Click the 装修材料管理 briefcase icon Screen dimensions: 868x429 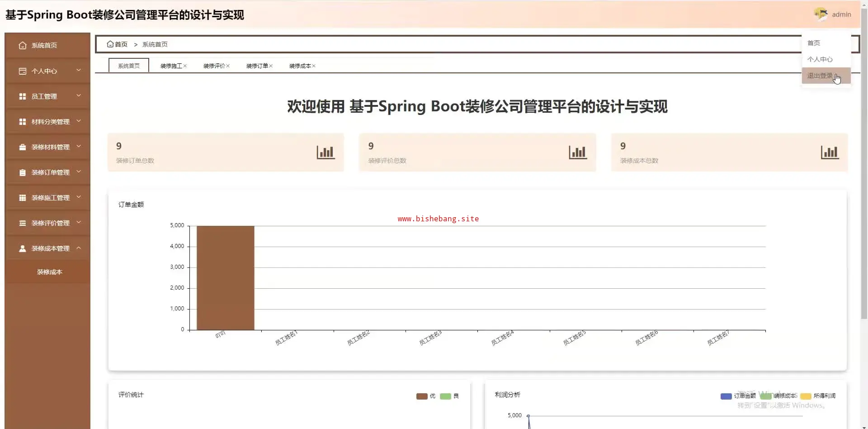point(22,147)
